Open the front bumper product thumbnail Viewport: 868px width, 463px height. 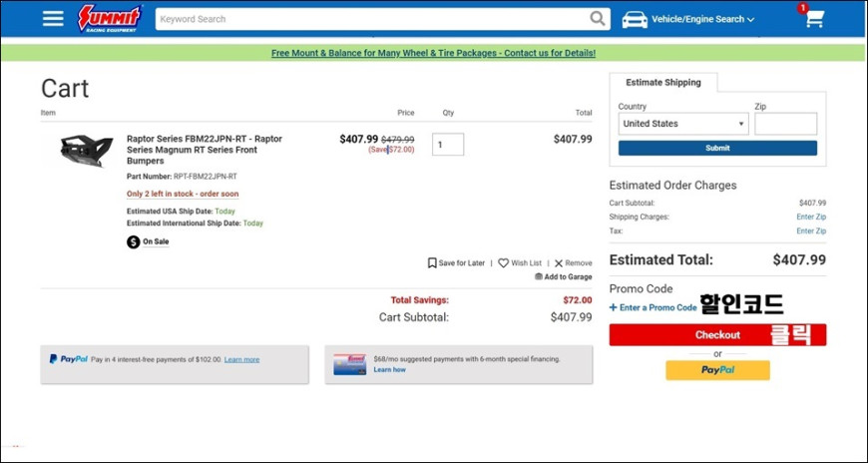point(87,150)
